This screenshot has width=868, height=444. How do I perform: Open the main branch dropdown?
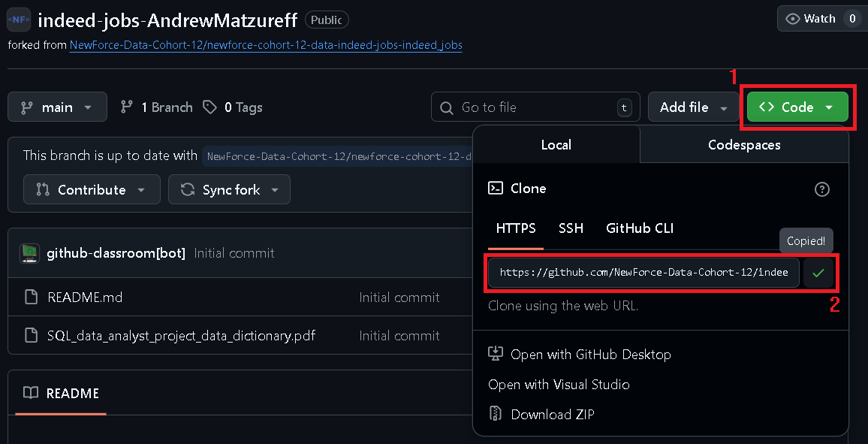point(58,107)
